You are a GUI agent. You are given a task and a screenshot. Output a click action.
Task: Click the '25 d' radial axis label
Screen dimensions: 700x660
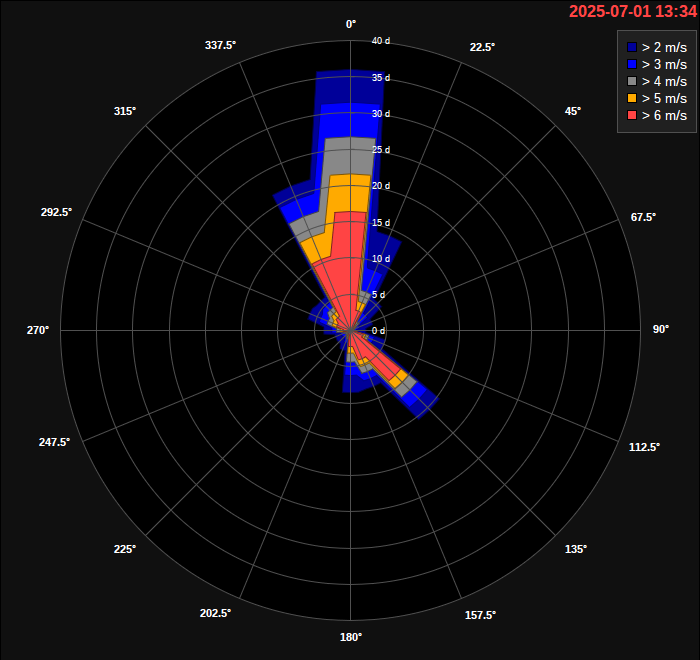[x=381, y=150]
